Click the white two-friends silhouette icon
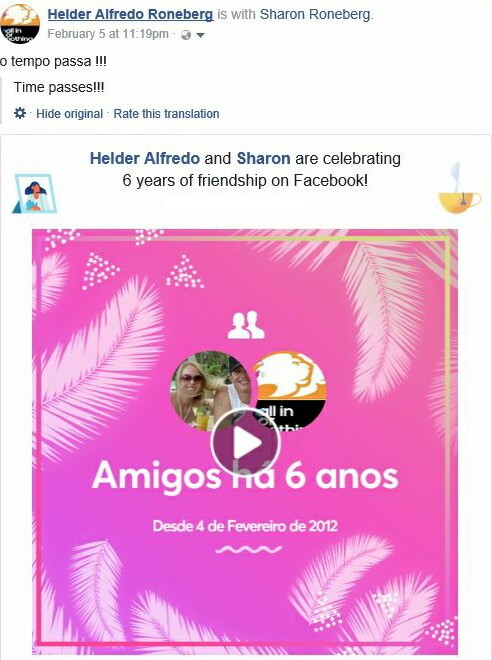 coord(246,325)
